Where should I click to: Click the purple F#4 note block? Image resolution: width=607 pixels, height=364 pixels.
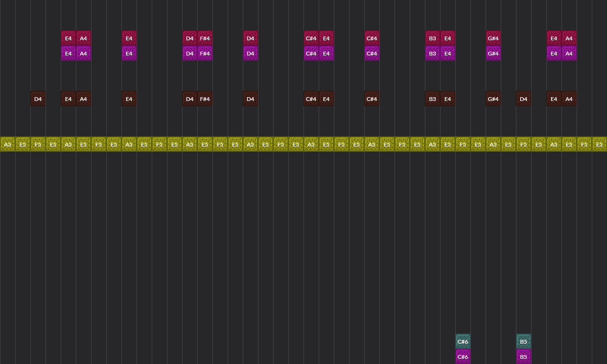(x=205, y=53)
